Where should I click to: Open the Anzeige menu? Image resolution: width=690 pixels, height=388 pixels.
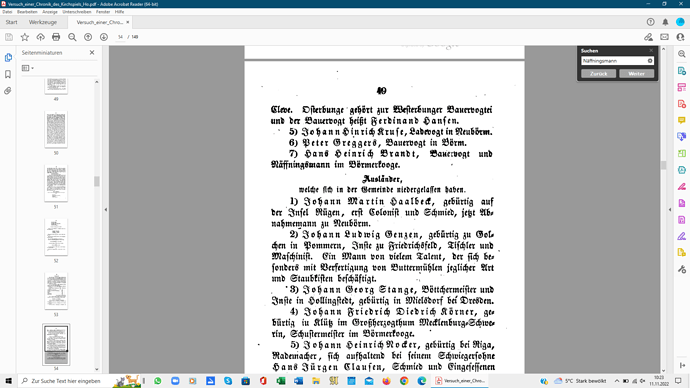coord(50,12)
